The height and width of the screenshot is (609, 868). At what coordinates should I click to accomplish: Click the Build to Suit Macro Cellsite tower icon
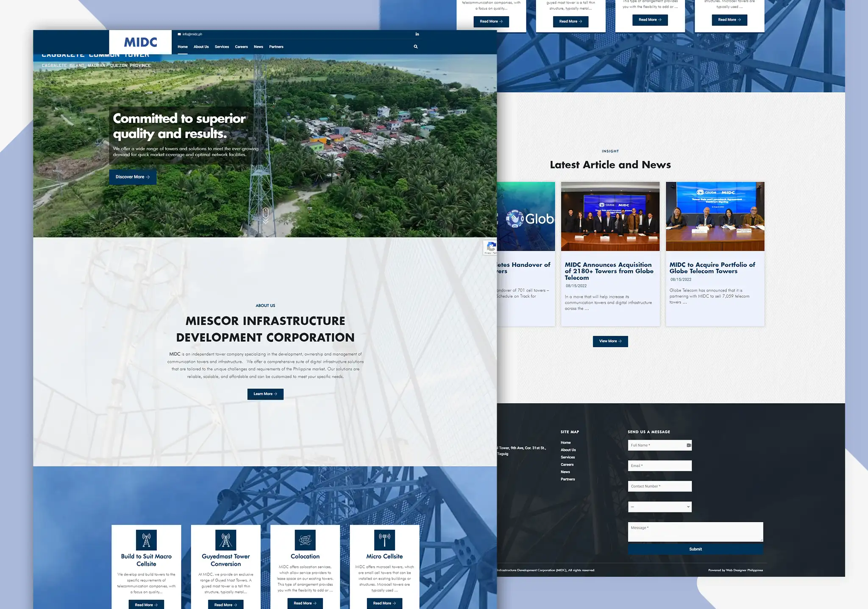coord(146,540)
